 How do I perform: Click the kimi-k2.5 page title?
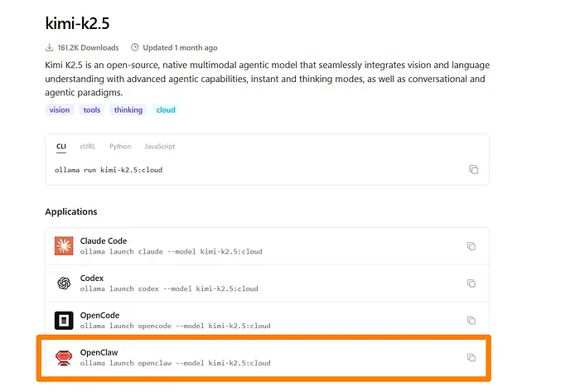pos(77,23)
